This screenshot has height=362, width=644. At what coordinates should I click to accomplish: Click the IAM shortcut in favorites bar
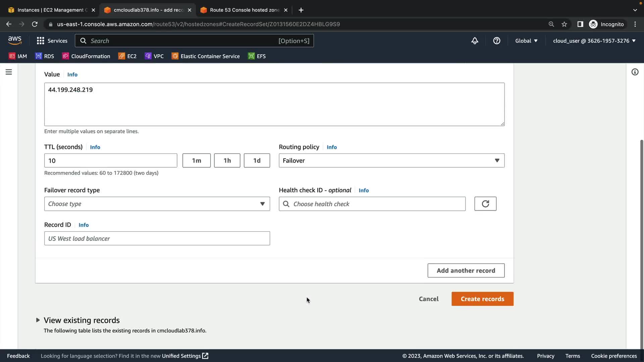click(x=18, y=56)
